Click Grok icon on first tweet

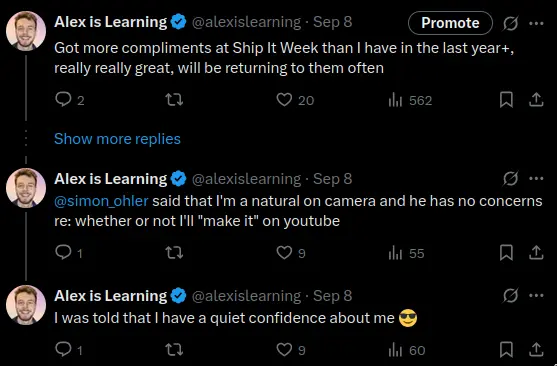(x=510, y=23)
